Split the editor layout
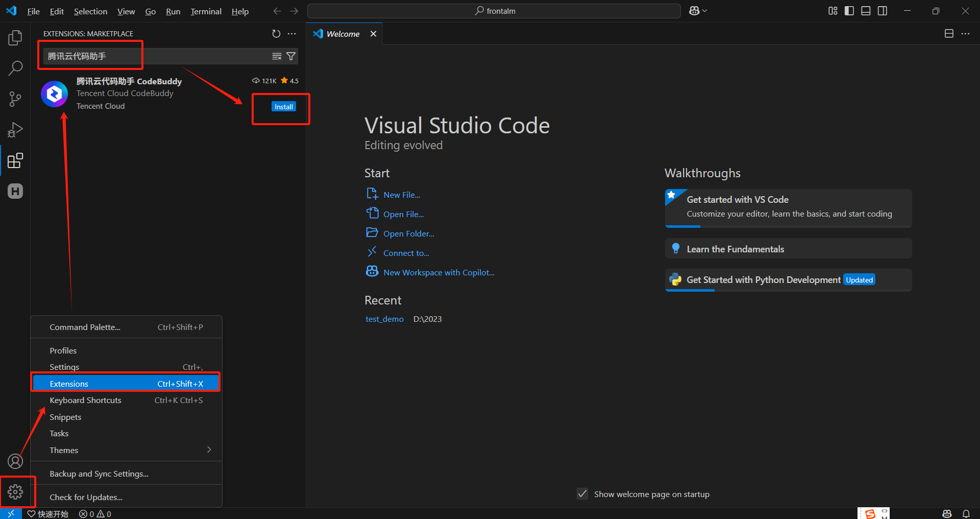Screen dimensions: 980x519 (x=949, y=34)
